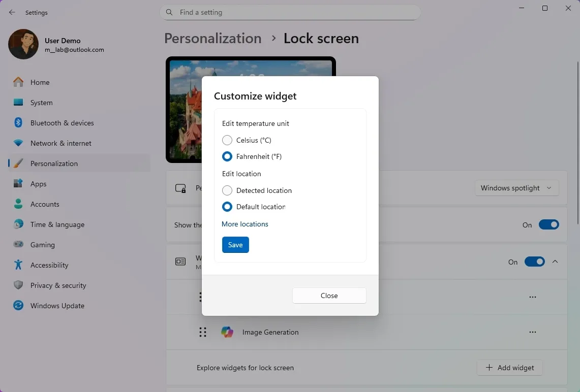Collapse the widgets section with the chevron
This screenshot has width=580, height=392.
(555, 262)
